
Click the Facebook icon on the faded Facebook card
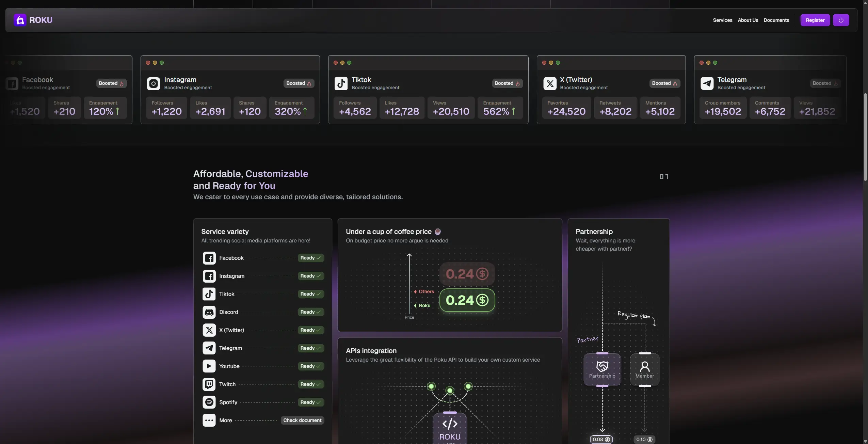click(12, 83)
